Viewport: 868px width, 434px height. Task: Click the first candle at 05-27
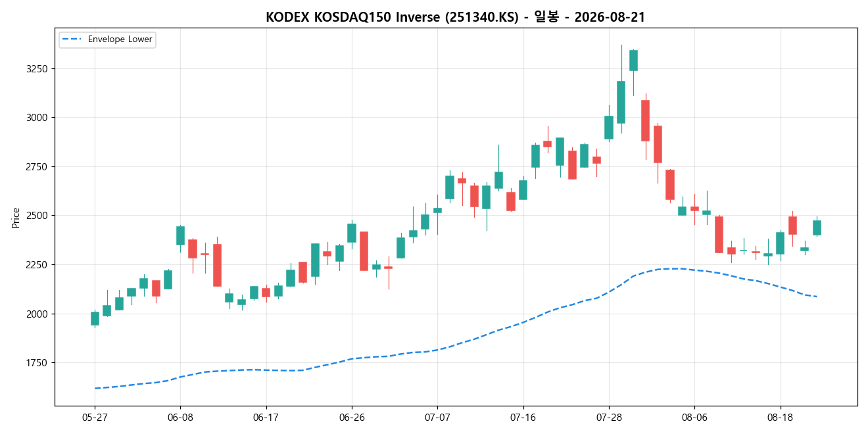[95, 318]
